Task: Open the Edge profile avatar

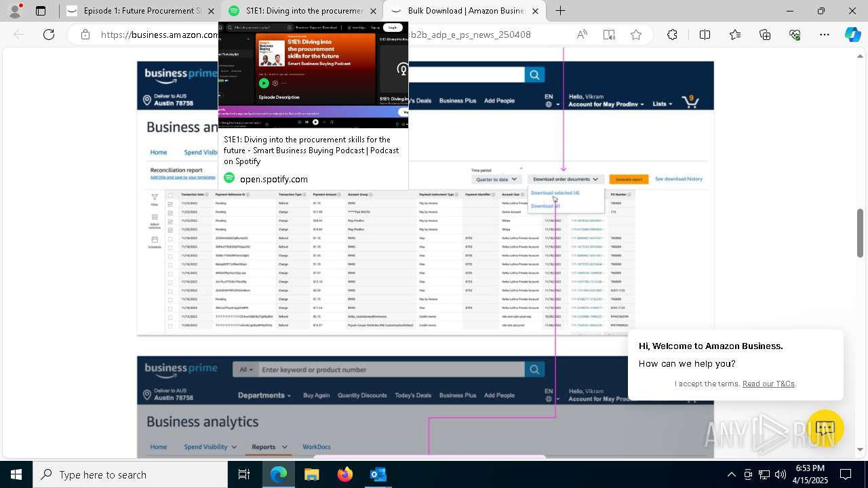Action: (16, 11)
